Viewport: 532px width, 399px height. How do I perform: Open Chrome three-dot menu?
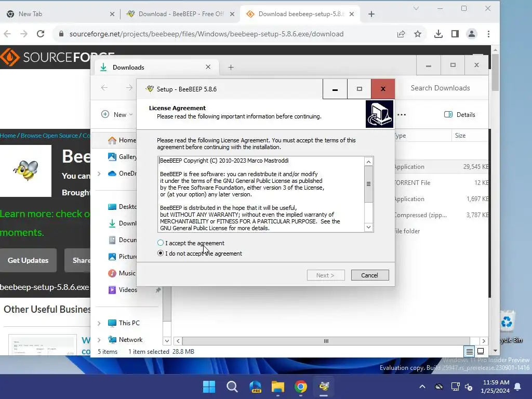488,34
